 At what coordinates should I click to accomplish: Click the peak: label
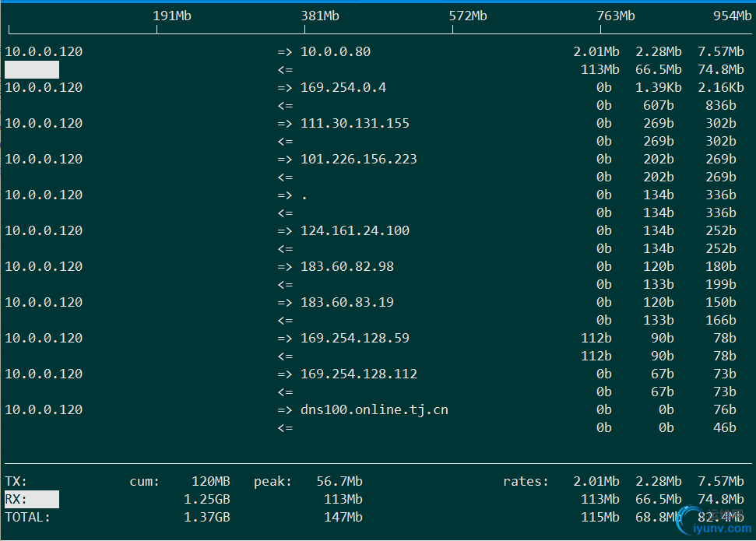pyautogui.click(x=273, y=481)
